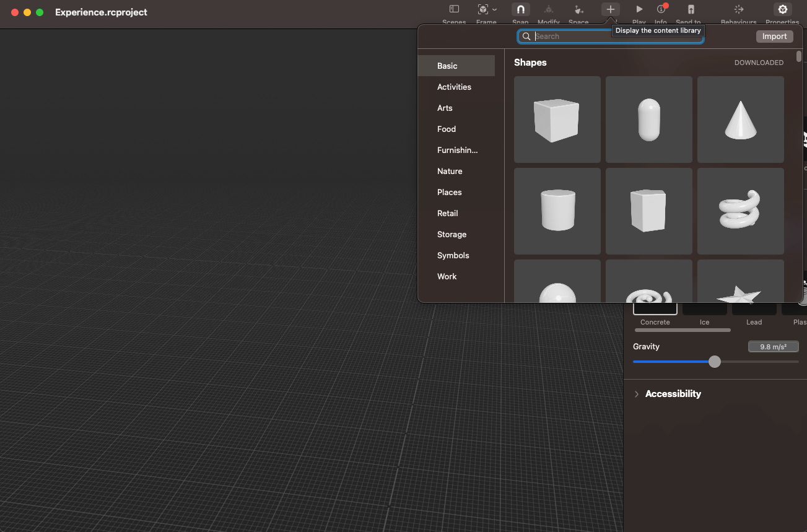The image size is (807, 532).
Task: Open the Retail category
Action: coord(456,213)
